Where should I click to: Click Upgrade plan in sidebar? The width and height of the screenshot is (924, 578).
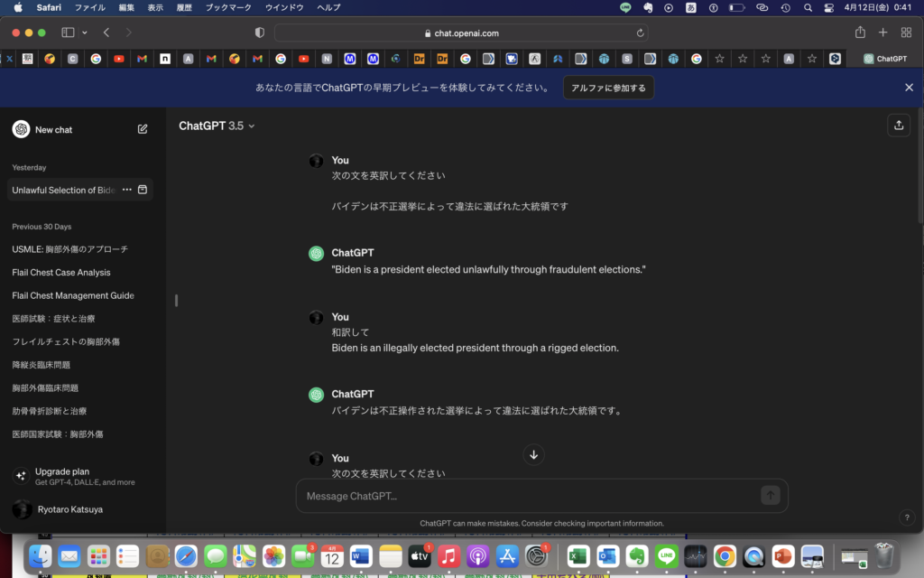pyautogui.click(x=62, y=471)
